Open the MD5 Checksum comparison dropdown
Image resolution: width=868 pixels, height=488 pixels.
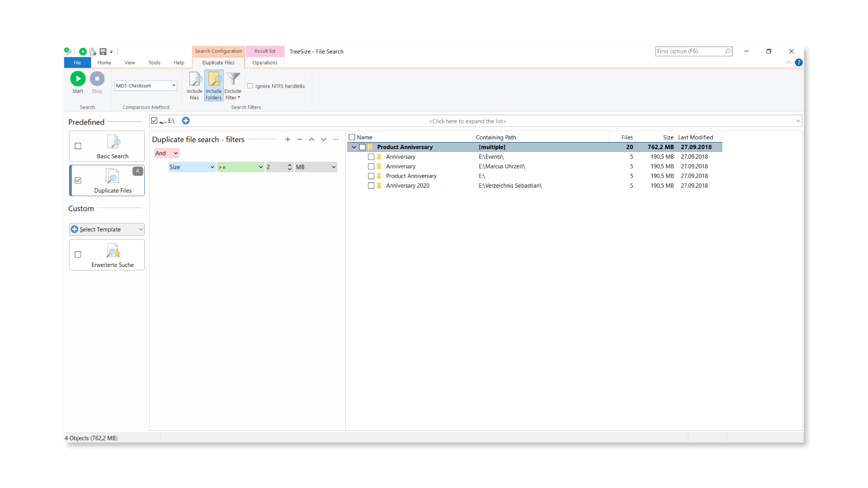(146, 86)
